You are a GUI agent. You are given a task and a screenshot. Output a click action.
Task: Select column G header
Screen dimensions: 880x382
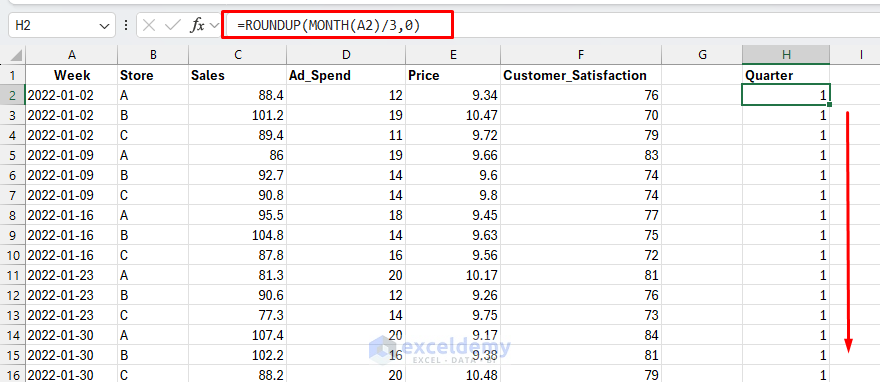pyautogui.click(x=702, y=55)
